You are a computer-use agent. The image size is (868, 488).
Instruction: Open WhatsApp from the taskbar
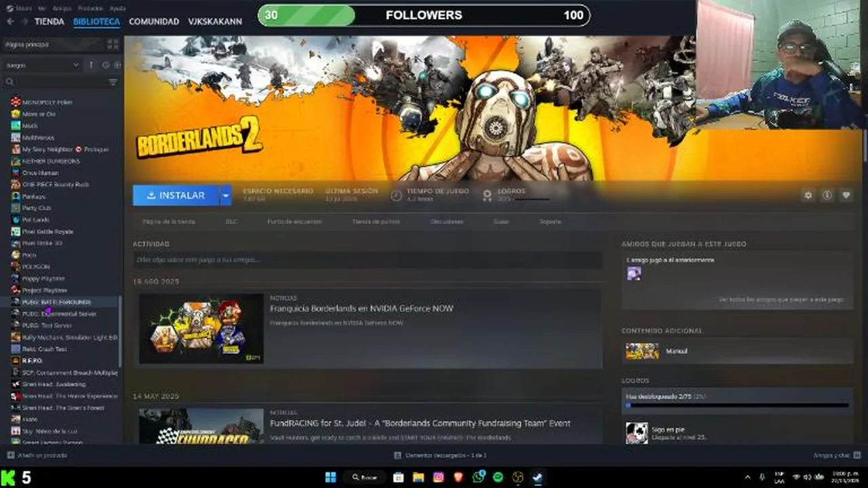click(x=479, y=477)
